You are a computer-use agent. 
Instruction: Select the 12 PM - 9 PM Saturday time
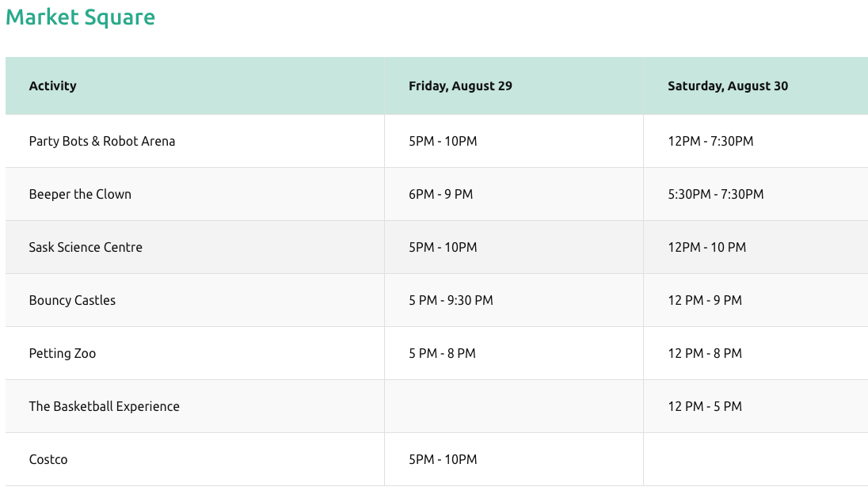tap(704, 300)
